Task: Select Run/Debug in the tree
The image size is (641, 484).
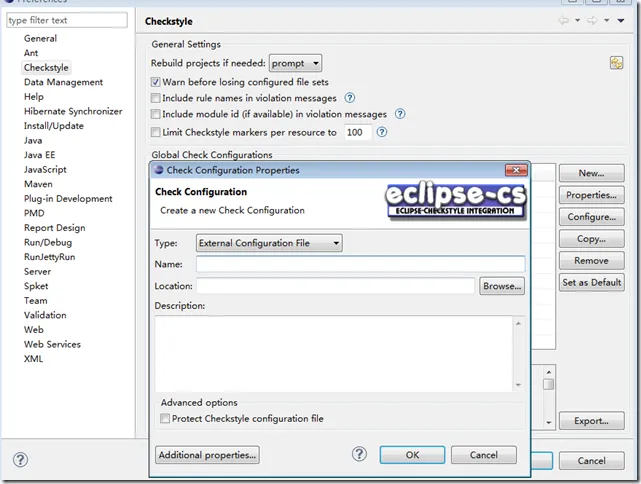Action: pyautogui.click(x=48, y=242)
